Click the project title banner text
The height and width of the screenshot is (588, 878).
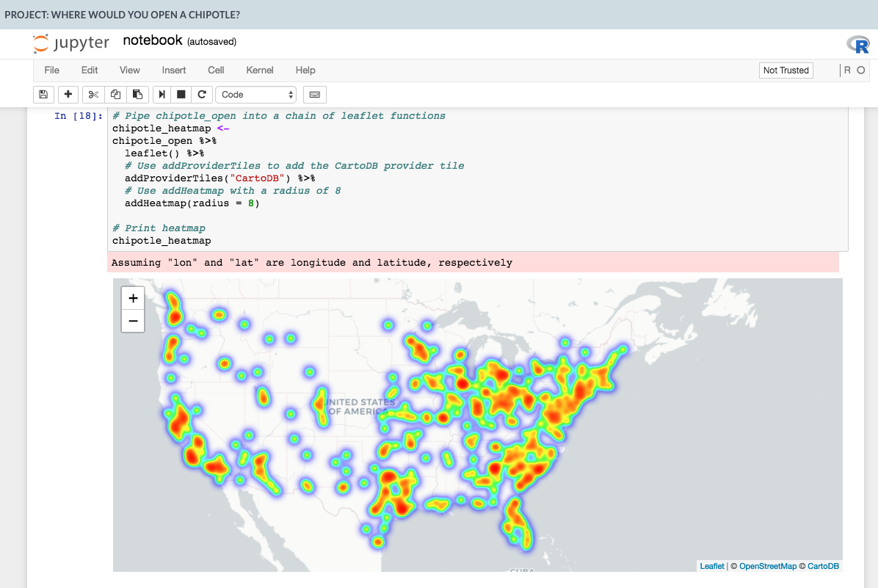click(122, 15)
